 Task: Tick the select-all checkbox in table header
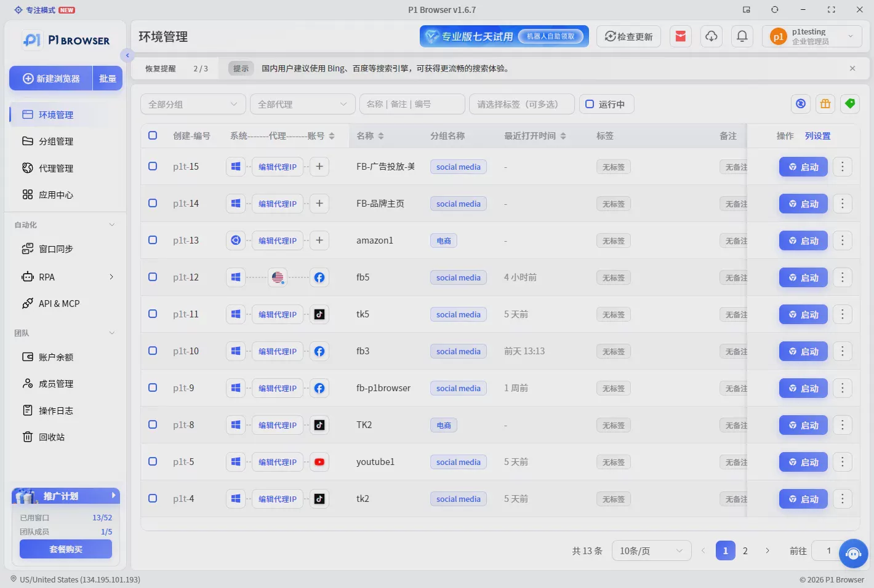[x=153, y=135]
